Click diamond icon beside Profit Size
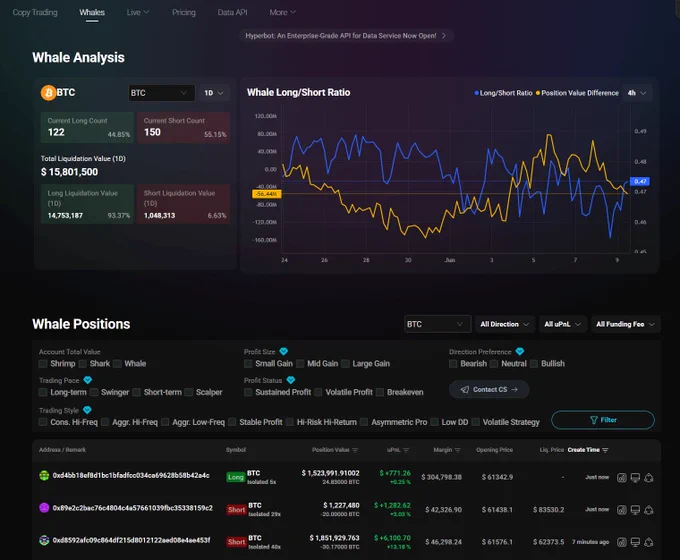The height and width of the screenshot is (560, 680). (284, 351)
